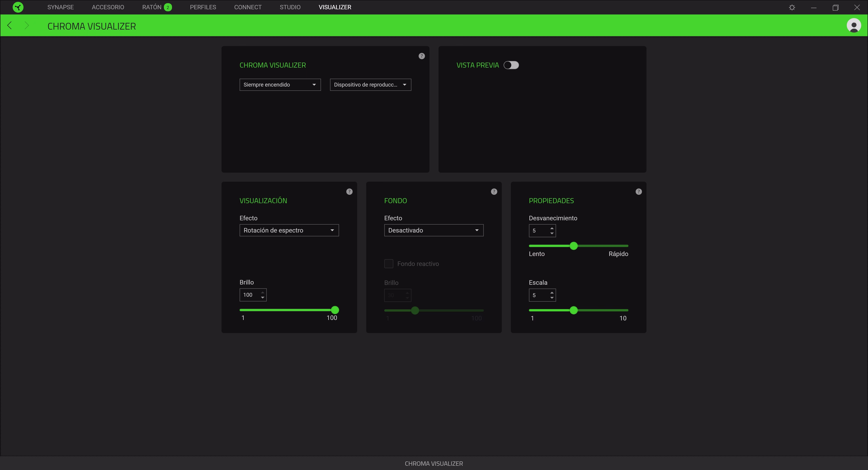Screen dimensions: 868x470
Task: Decrease Escala with down arrow
Action: [x=552, y=298]
